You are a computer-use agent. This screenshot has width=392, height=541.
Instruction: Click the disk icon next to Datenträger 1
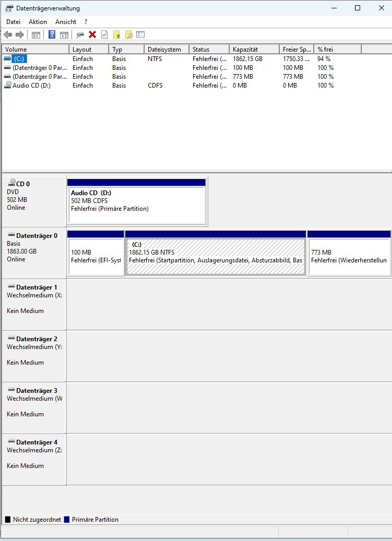(x=11, y=287)
